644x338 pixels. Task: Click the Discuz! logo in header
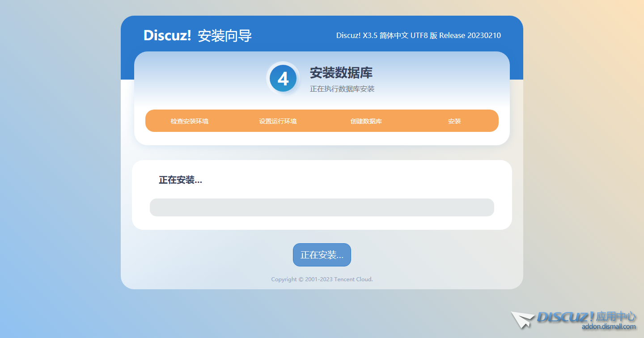tap(167, 35)
